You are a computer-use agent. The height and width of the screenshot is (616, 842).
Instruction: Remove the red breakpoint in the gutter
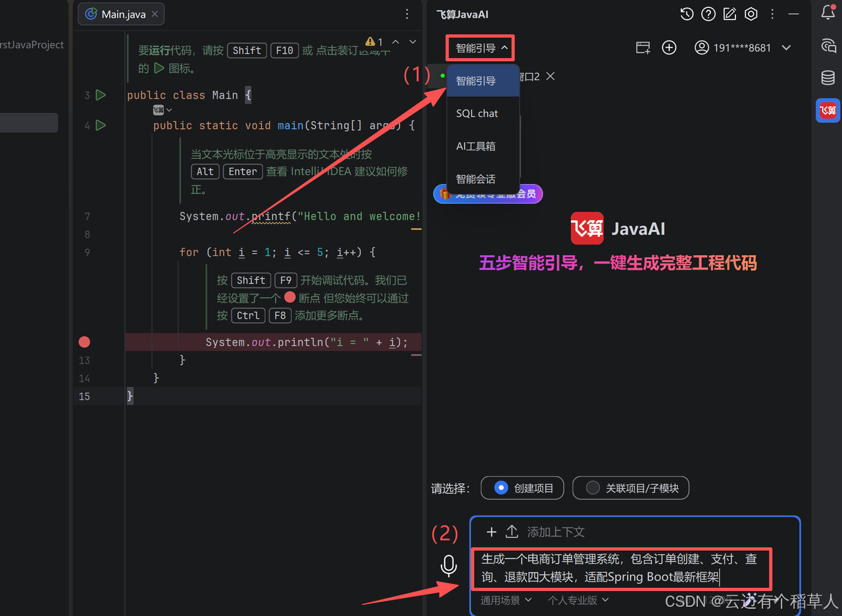(x=84, y=342)
